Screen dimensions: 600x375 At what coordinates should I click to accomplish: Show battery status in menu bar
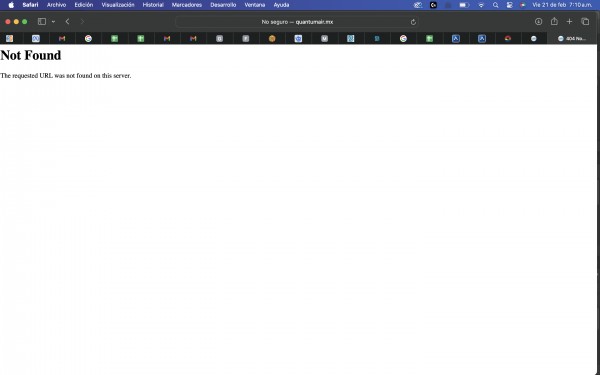tap(464, 5)
